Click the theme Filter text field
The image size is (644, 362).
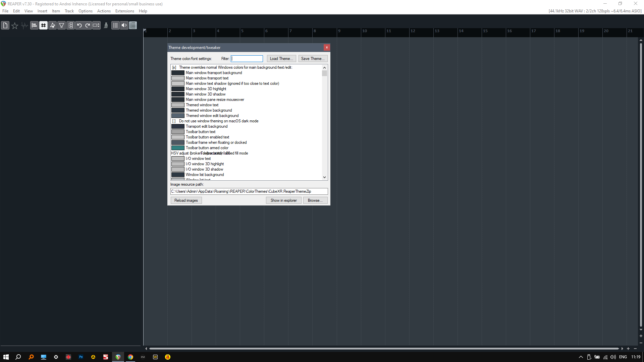(x=247, y=59)
